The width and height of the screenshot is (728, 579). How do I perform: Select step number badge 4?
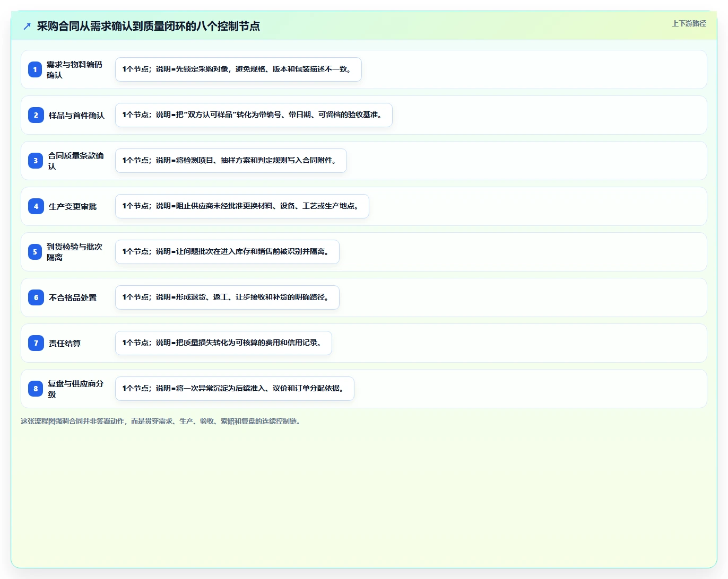pyautogui.click(x=36, y=206)
